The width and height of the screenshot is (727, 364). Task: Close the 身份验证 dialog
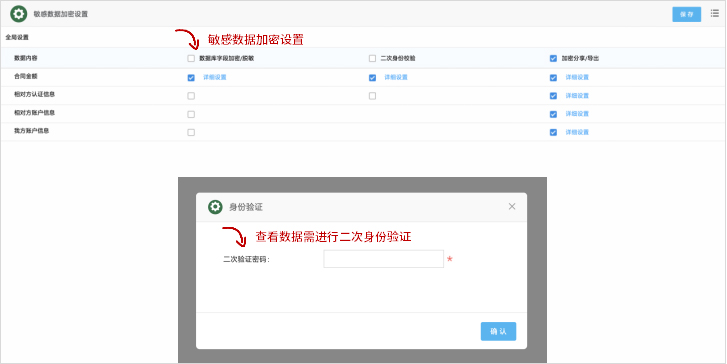512,206
